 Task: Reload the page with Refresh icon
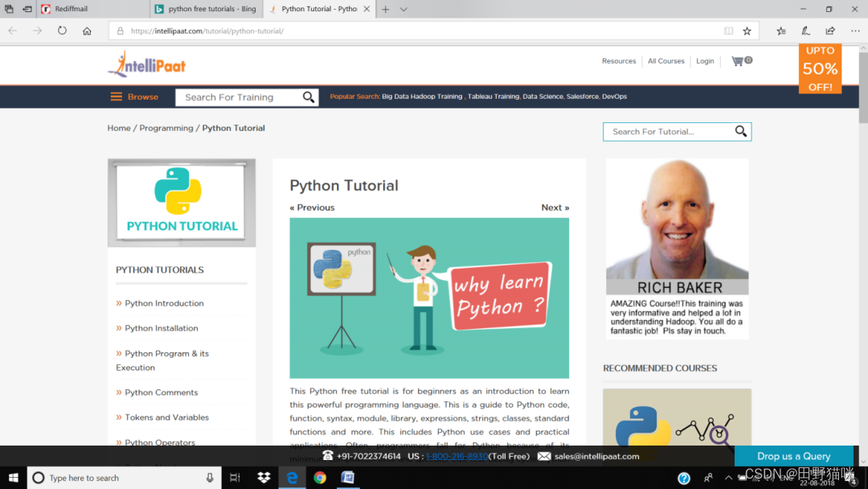point(62,31)
